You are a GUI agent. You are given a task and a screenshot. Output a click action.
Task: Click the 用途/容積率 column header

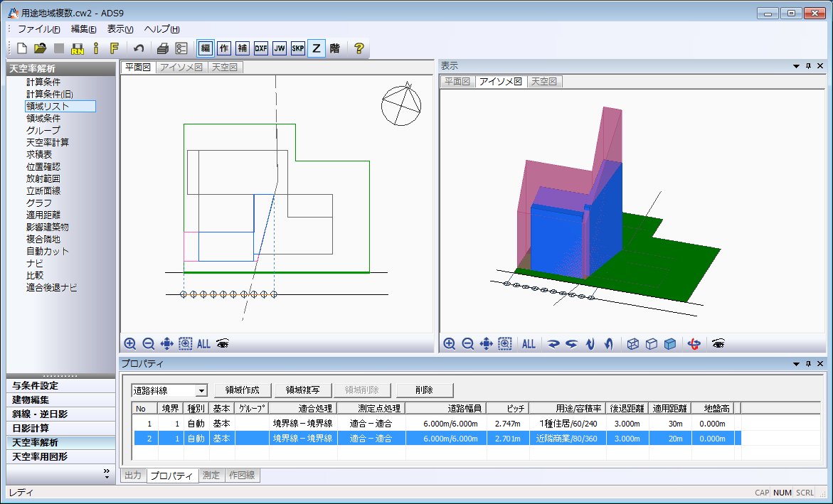(568, 409)
